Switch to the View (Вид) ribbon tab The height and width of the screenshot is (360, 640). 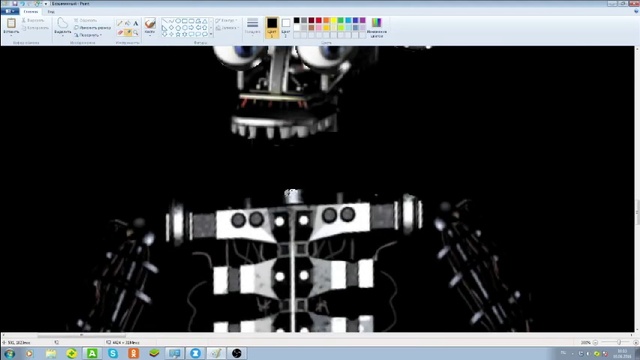pos(51,11)
